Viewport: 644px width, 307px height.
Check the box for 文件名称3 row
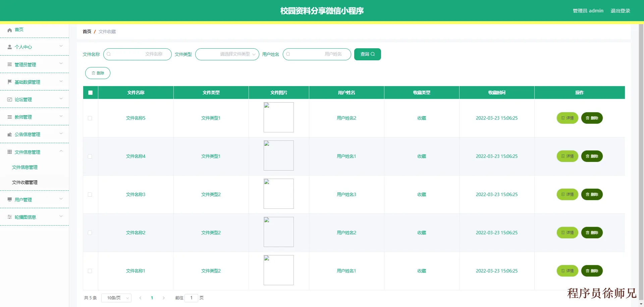[90, 195]
